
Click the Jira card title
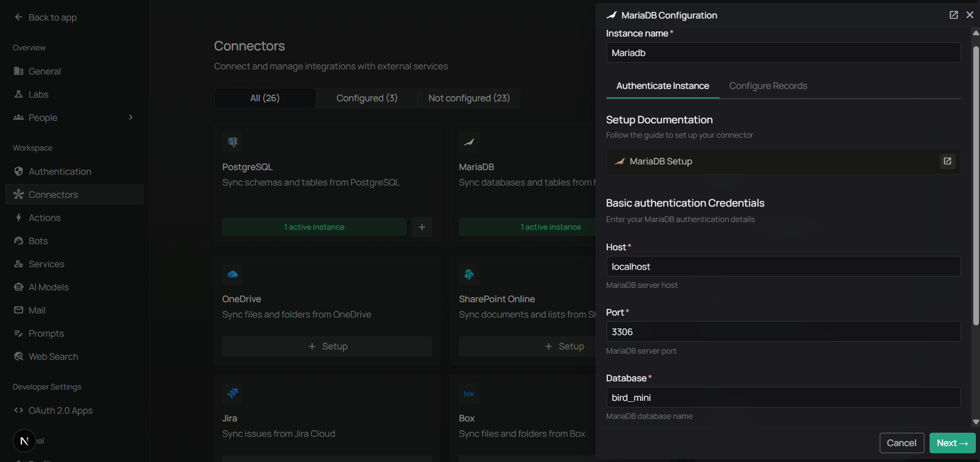(229, 418)
